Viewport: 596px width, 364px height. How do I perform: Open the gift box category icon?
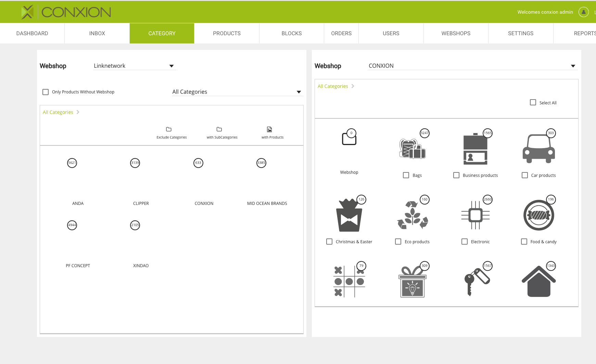(413, 282)
